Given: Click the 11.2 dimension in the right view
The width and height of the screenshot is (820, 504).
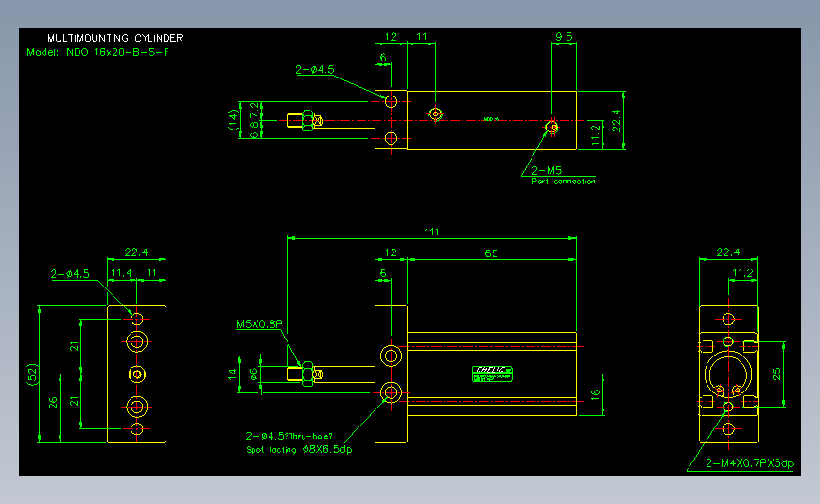Looking at the screenshot, I should pos(742,273).
